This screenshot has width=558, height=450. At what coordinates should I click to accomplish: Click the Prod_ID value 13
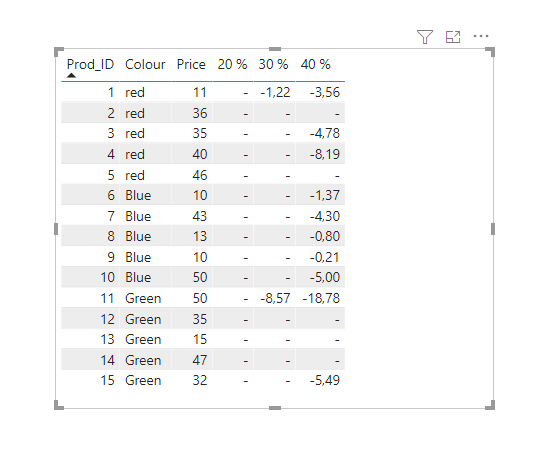[107, 339]
